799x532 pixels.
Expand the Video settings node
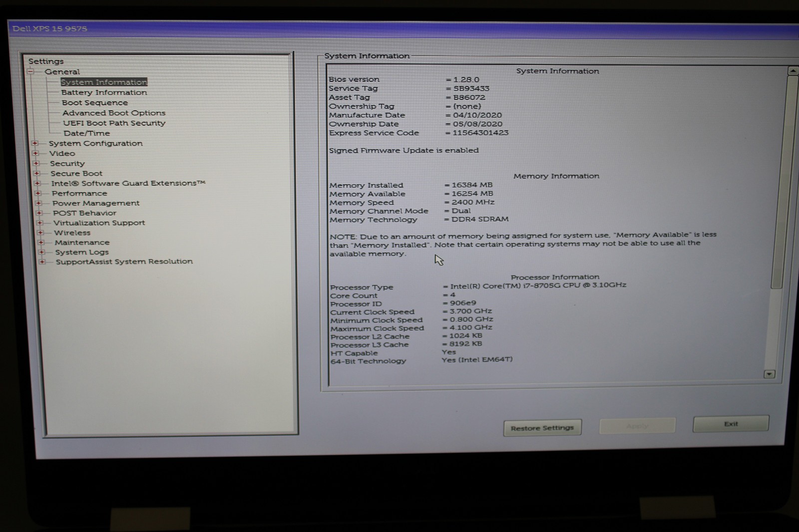click(x=35, y=153)
